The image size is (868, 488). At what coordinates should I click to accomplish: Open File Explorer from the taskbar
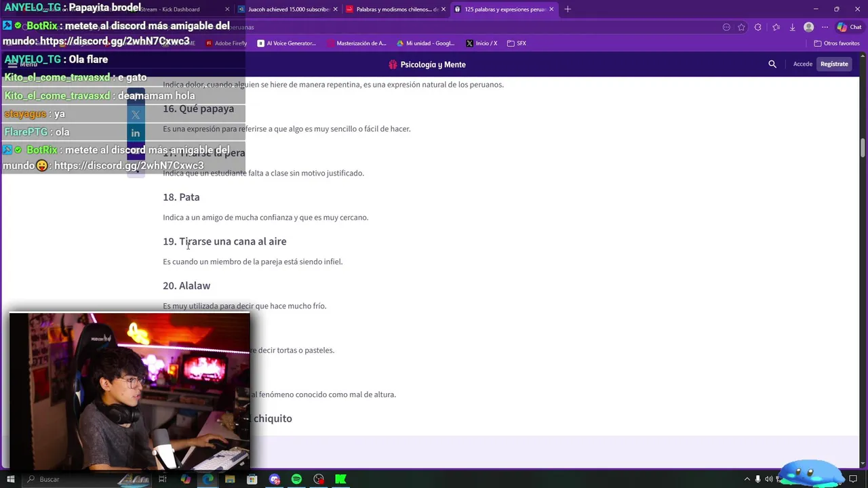coord(230,479)
